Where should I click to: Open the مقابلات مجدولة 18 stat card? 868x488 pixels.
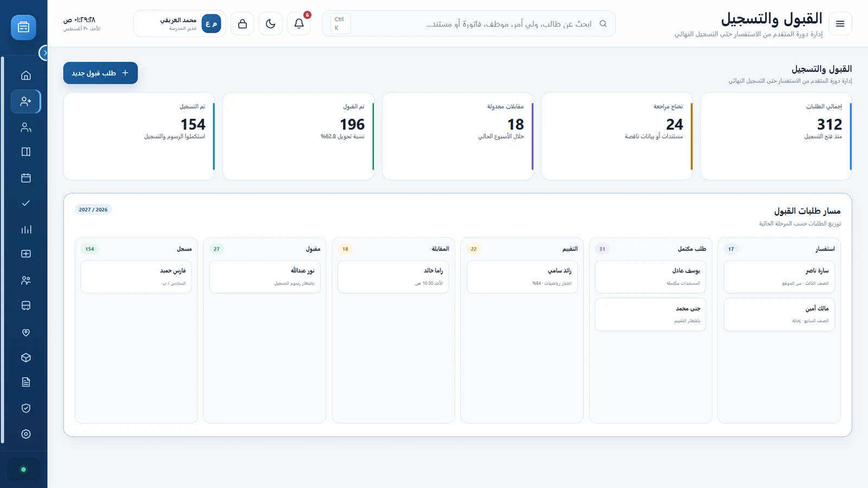(x=458, y=136)
